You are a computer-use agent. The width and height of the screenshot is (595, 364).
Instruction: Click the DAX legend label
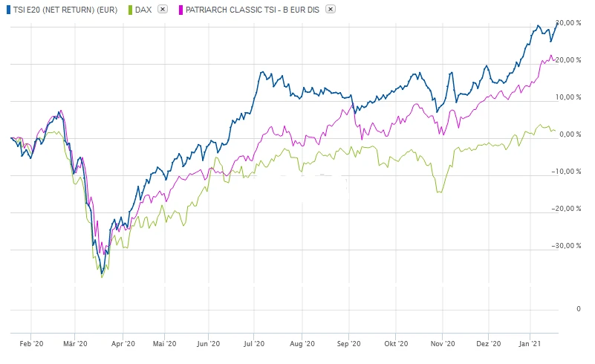click(144, 9)
